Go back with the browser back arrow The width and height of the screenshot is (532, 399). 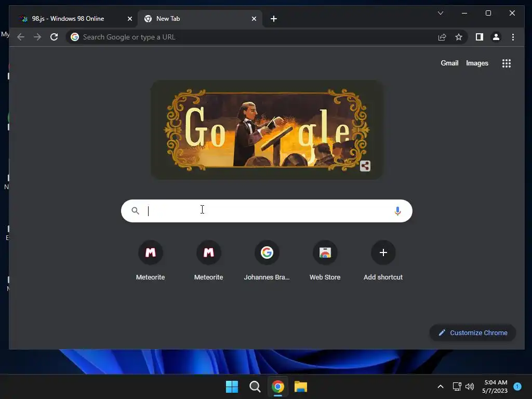pos(21,37)
